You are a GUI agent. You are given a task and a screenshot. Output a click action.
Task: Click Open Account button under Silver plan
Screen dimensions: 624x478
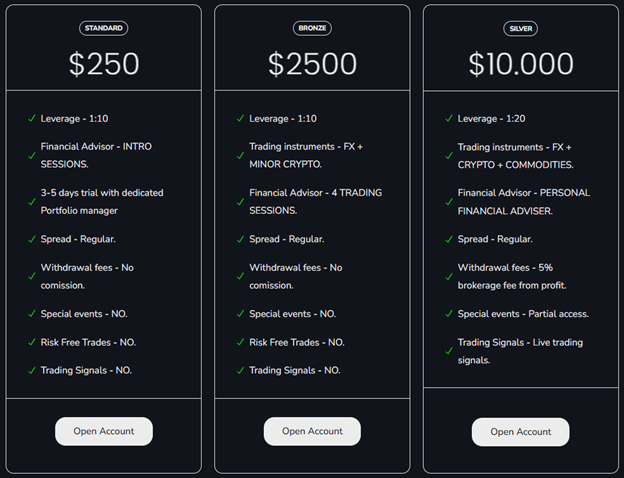pos(520,432)
